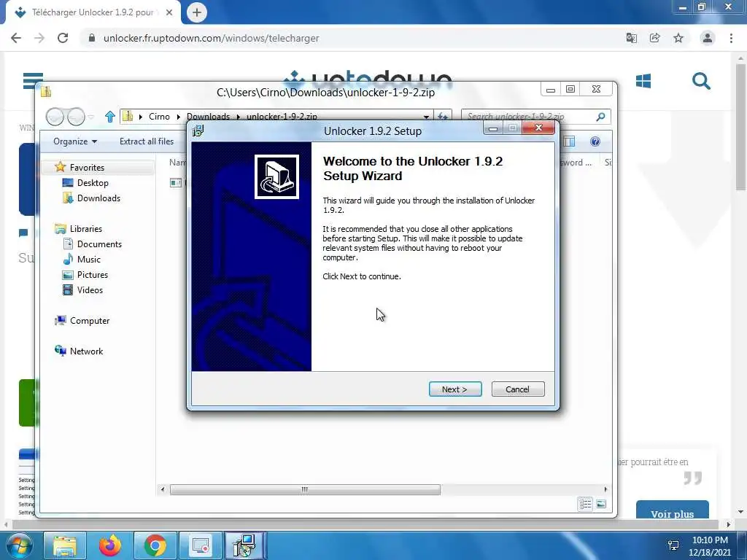The image size is (747, 560).
Task: Click the browser page vertical scrollbar
Action: (x=741, y=127)
